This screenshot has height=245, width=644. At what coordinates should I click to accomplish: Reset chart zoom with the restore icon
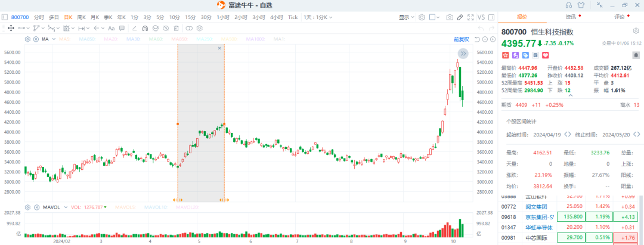pos(477,39)
